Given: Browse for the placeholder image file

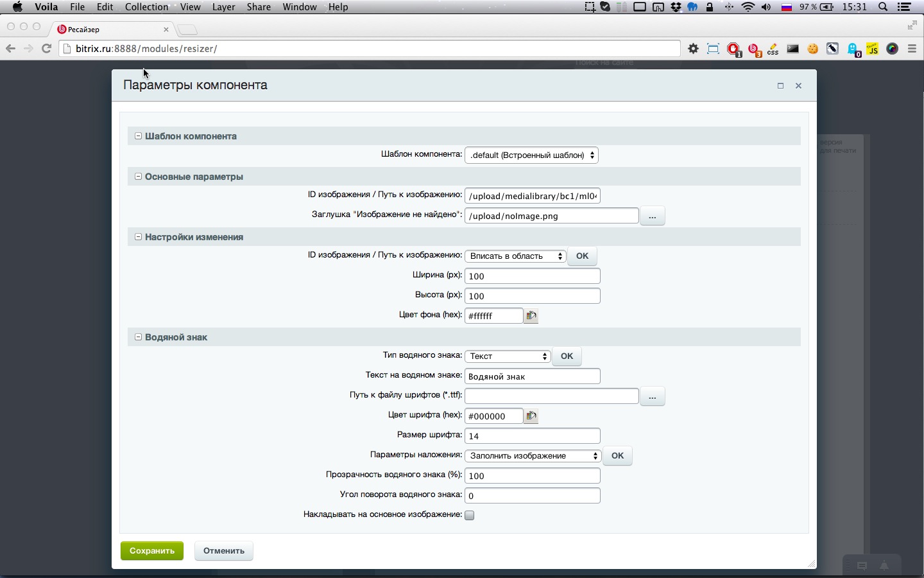Looking at the screenshot, I should pyautogui.click(x=652, y=216).
